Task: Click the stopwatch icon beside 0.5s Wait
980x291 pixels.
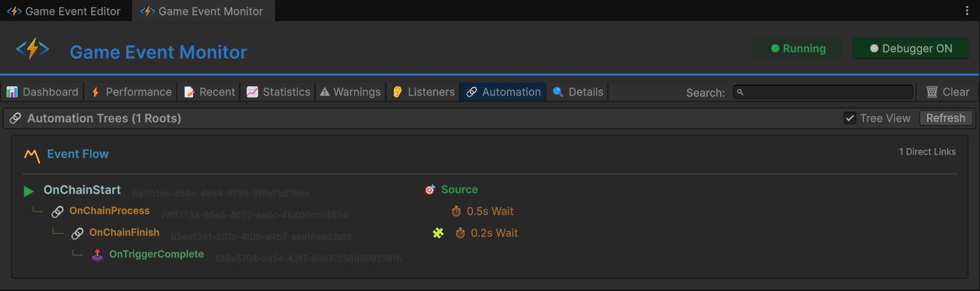Action: (457, 211)
